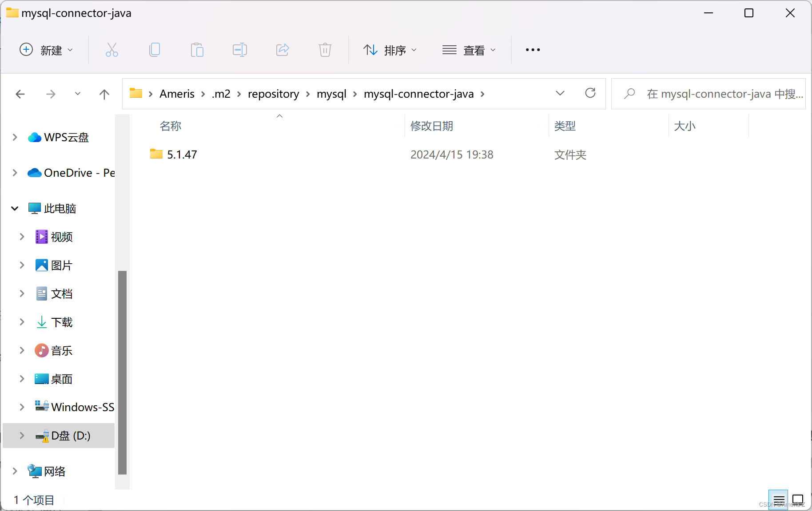Click the Copy icon in toolbar

point(155,50)
